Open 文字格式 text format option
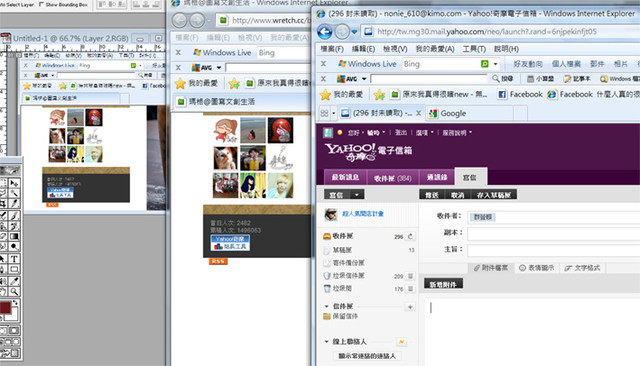Screen dimensions: 640x366 [582, 268]
